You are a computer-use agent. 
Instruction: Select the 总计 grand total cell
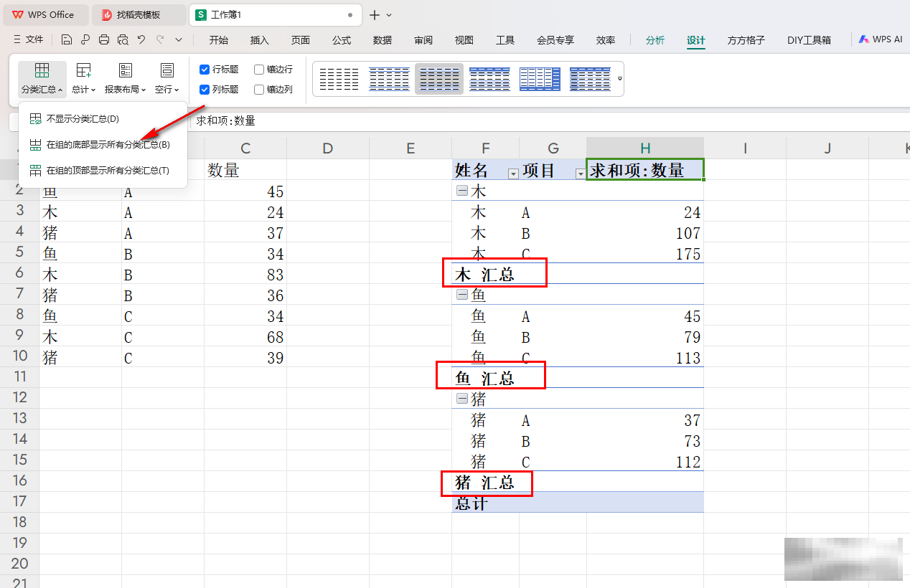click(486, 503)
